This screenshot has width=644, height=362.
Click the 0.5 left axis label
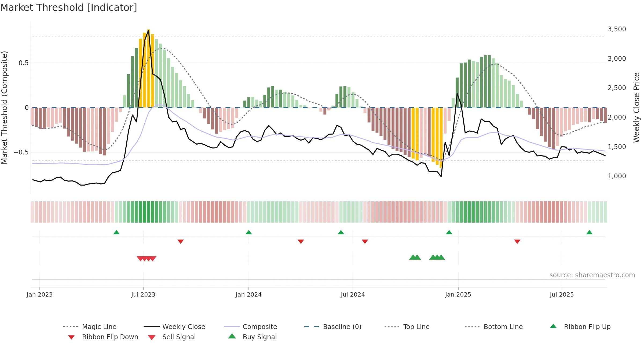click(24, 63)
